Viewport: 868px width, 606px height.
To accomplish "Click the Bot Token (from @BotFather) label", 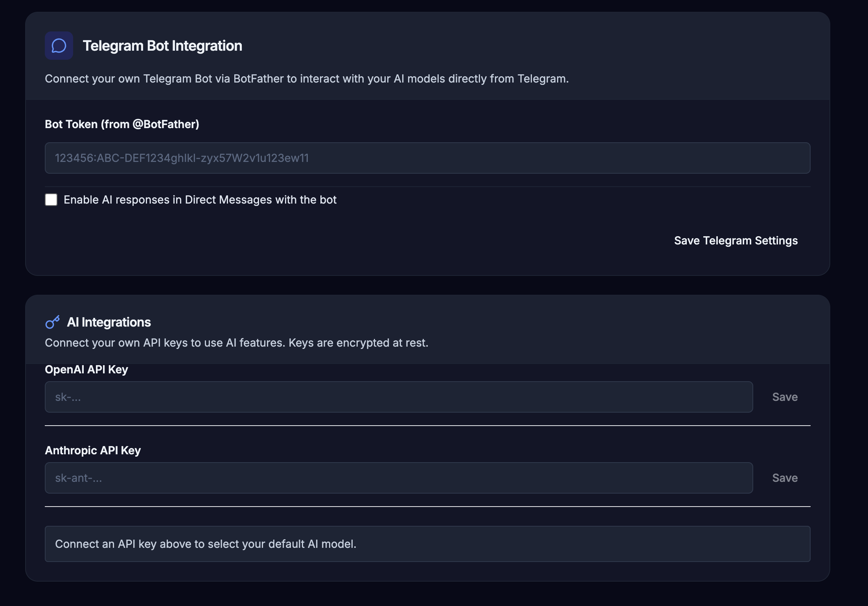I will click(x=122, y=124).
